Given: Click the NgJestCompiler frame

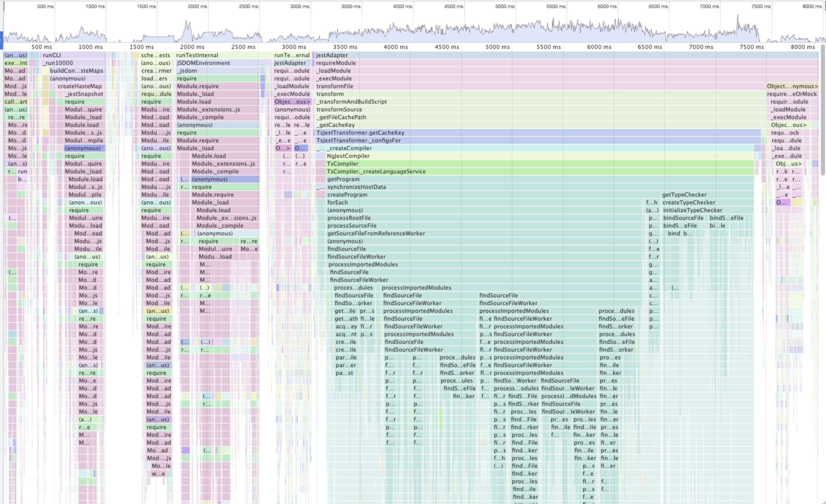Looking at the screenshot, I should 540,156.
